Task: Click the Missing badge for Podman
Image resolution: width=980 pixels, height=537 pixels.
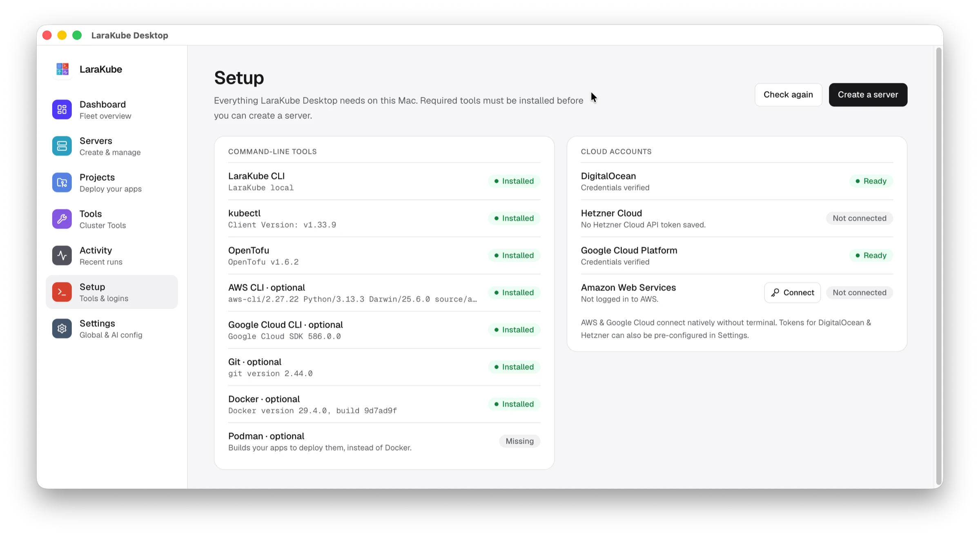Action: pyautogui.click(x=519, y=441)
